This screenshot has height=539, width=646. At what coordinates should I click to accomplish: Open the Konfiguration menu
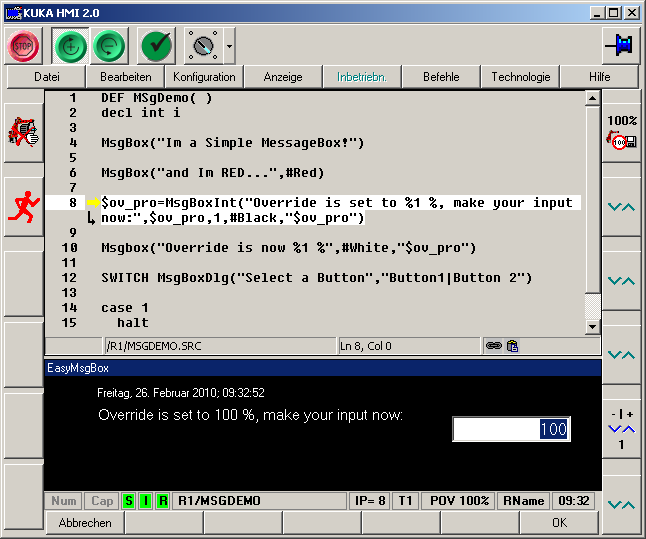204,77
